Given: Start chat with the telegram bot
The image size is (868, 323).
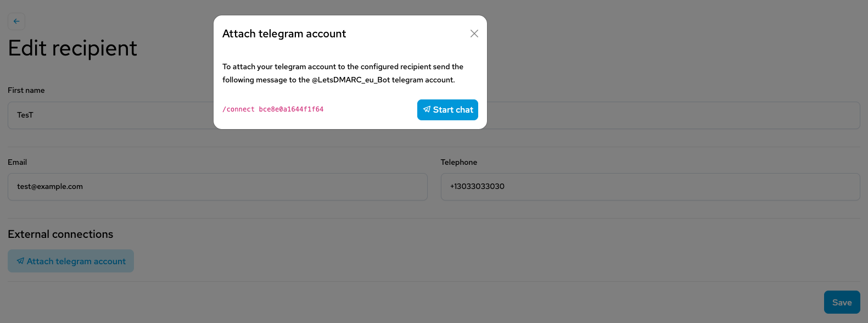Looking at the screenshot, I should [447, 110].
